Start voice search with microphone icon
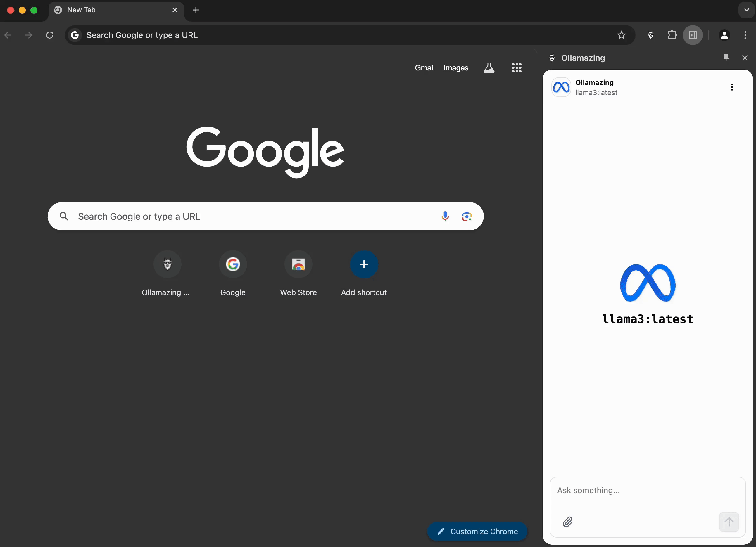The image size is (756, 547). tap(445, 216)
